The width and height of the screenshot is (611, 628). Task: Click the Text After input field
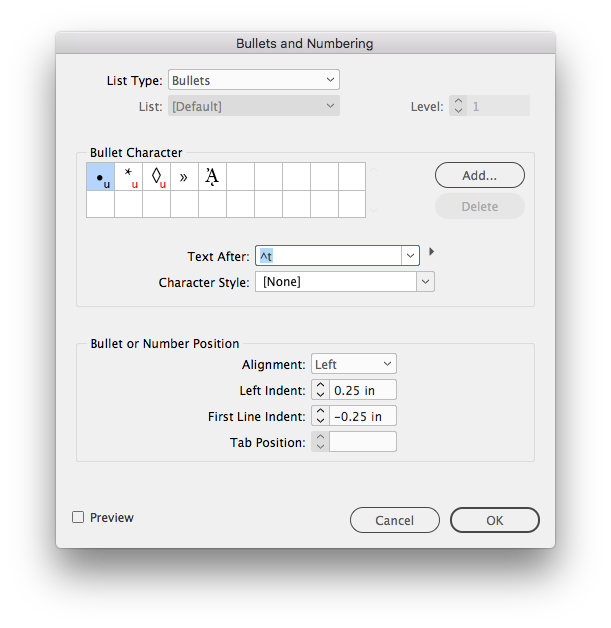(x=328, y=256)
